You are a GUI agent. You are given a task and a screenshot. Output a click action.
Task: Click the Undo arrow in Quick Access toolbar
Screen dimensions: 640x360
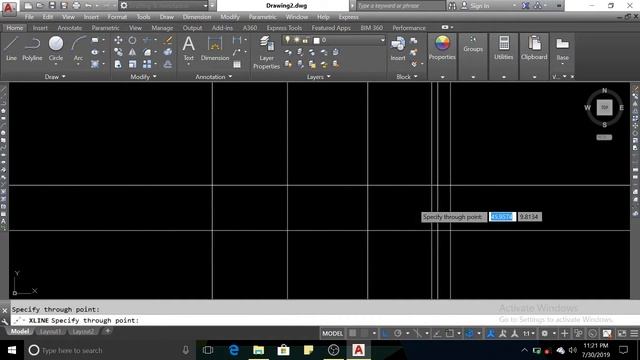[88, 5]
